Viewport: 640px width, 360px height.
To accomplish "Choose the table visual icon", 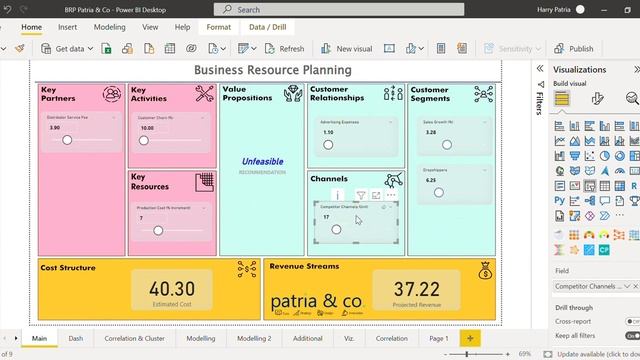I will pyautogui.click(x=604, y=186).
